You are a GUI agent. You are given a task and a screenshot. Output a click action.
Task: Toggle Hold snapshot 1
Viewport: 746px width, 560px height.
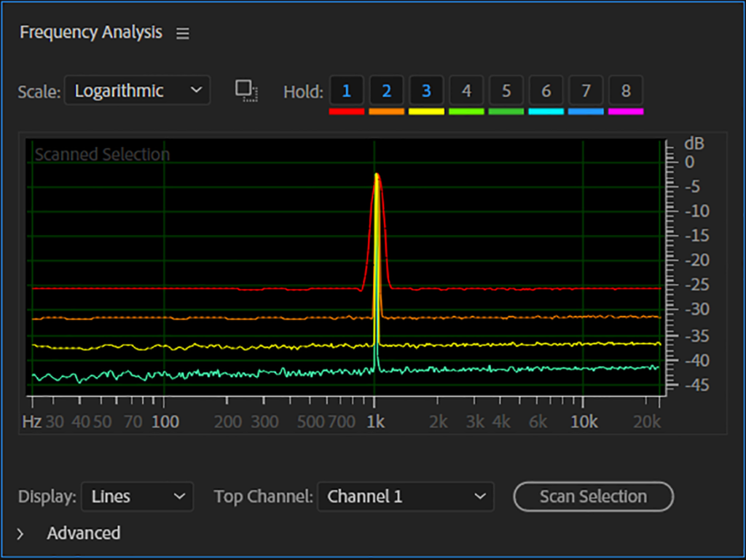[x=346, y=90]
